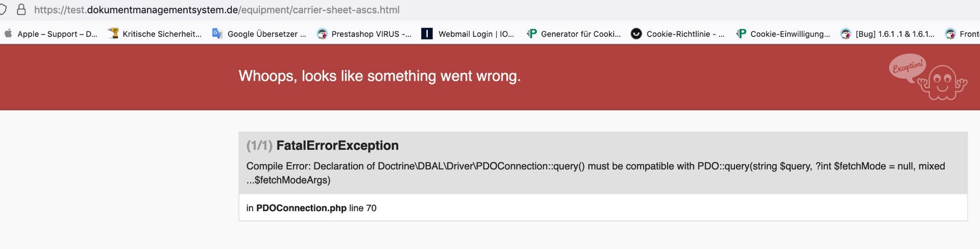This screenshot has height=249, width=980.
Task: Click the padlock icon in address bar
Action: (x=21, y=10)
